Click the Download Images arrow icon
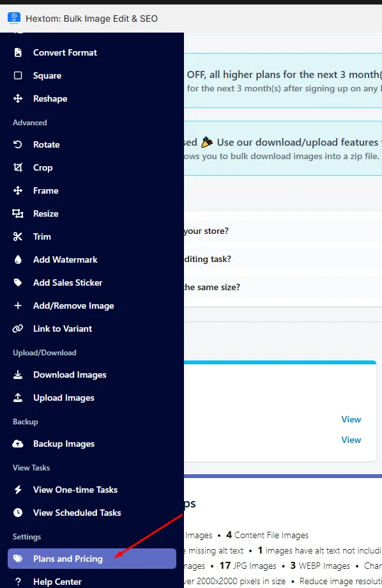This screenshot has width=382, height=588. [x=18, y=375]
